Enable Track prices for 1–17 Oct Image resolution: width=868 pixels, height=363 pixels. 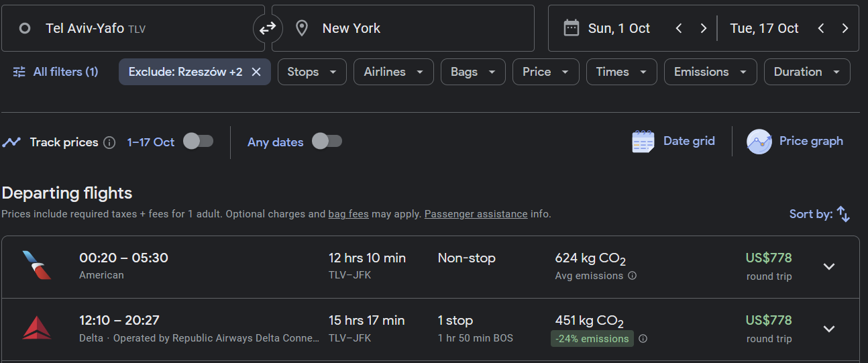198,142
